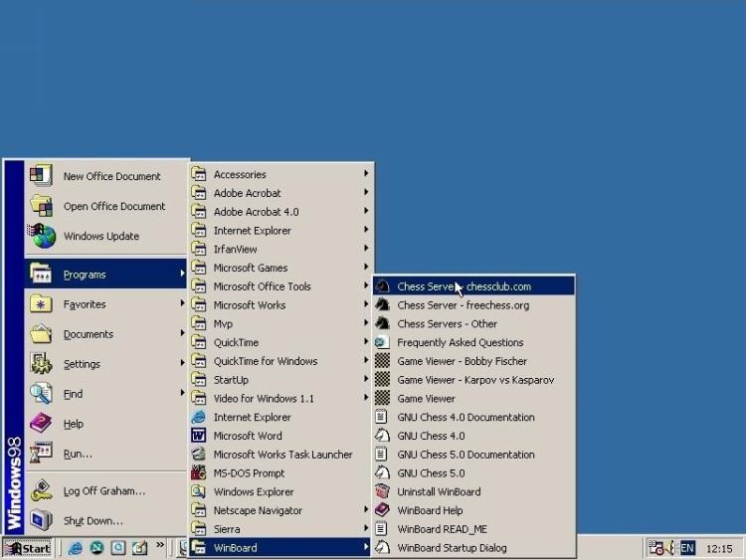Choose Shut Down from Start menu
The width and height of the screenshot is (746, 560).
[x=93, y=520]
